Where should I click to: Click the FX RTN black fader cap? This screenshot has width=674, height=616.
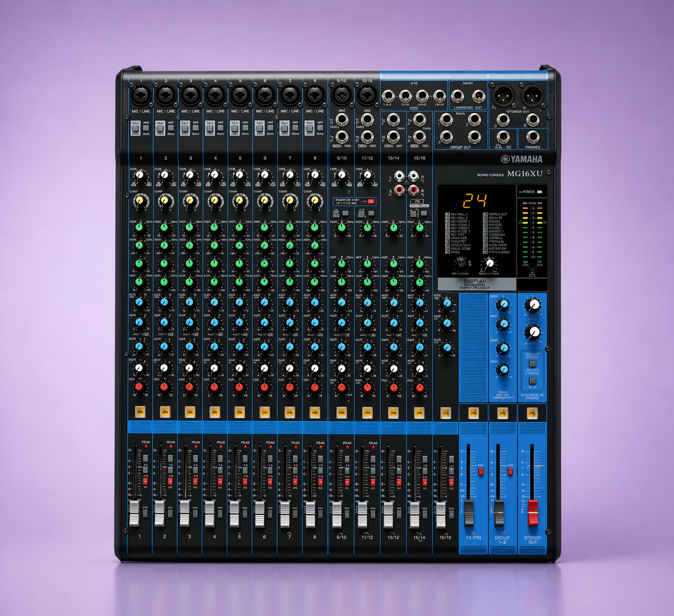(469, 513)
